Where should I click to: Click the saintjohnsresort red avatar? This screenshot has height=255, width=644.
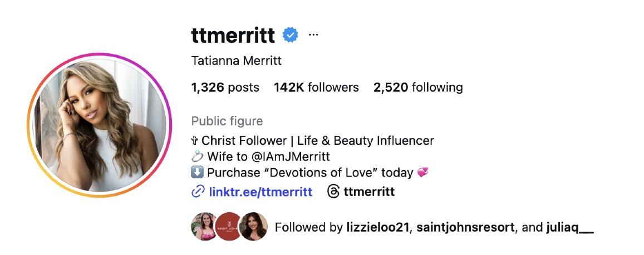pyautogui.click(x=228, y=227)
